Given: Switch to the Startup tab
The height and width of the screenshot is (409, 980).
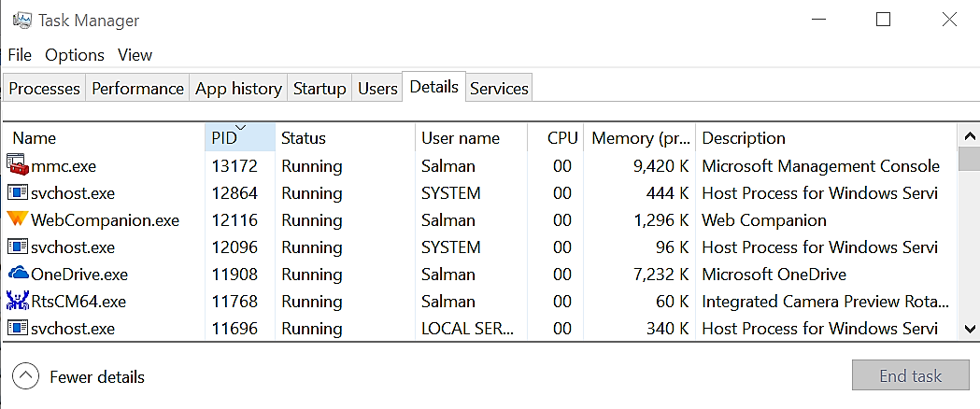Looking at the screenshot, I should click(x=320, y=89).
